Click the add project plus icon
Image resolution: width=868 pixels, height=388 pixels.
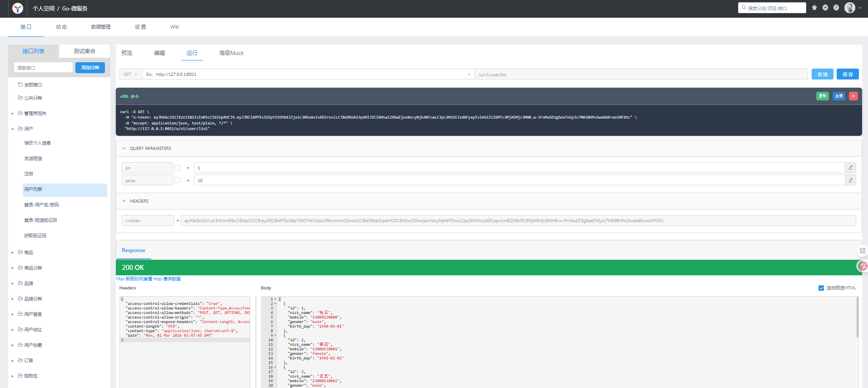point(825,8)
